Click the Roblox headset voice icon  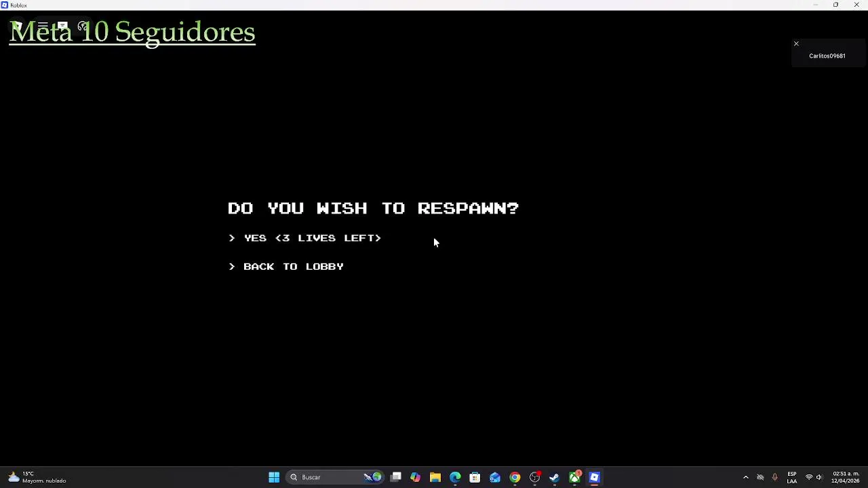click(83, 27)
